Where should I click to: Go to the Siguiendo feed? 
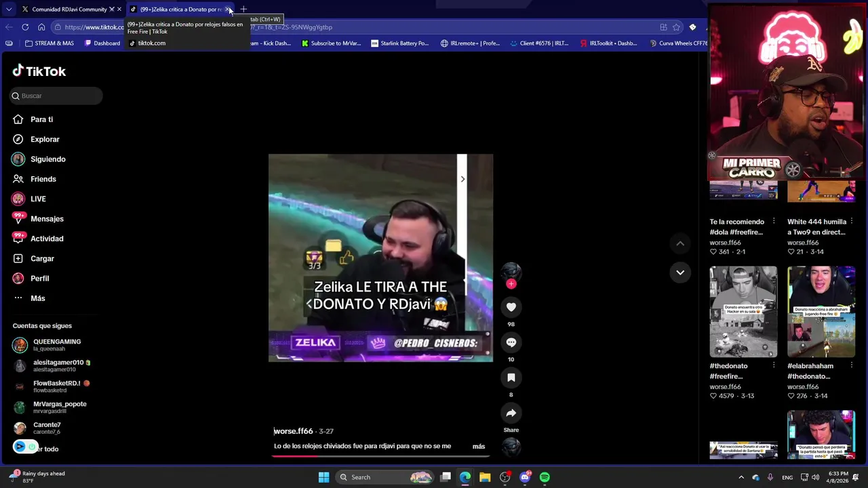coord(47,159)
